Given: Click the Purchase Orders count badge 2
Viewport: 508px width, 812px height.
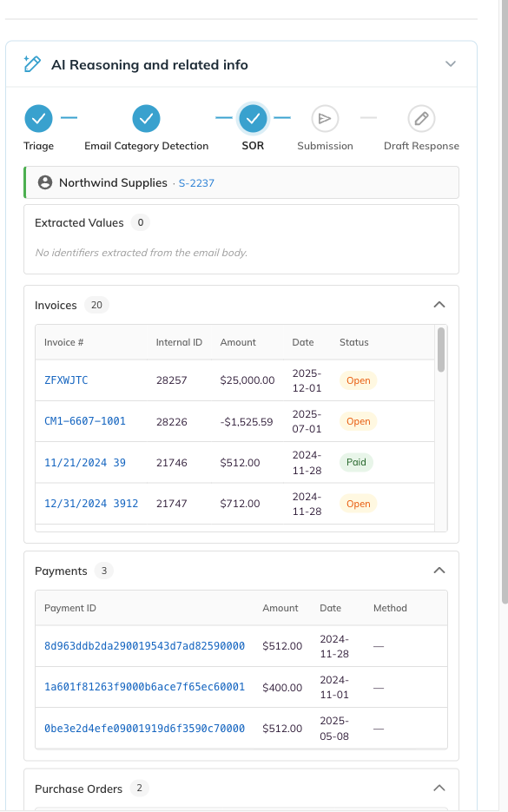Looking at the screenshot, I should [x=139, y=789].
